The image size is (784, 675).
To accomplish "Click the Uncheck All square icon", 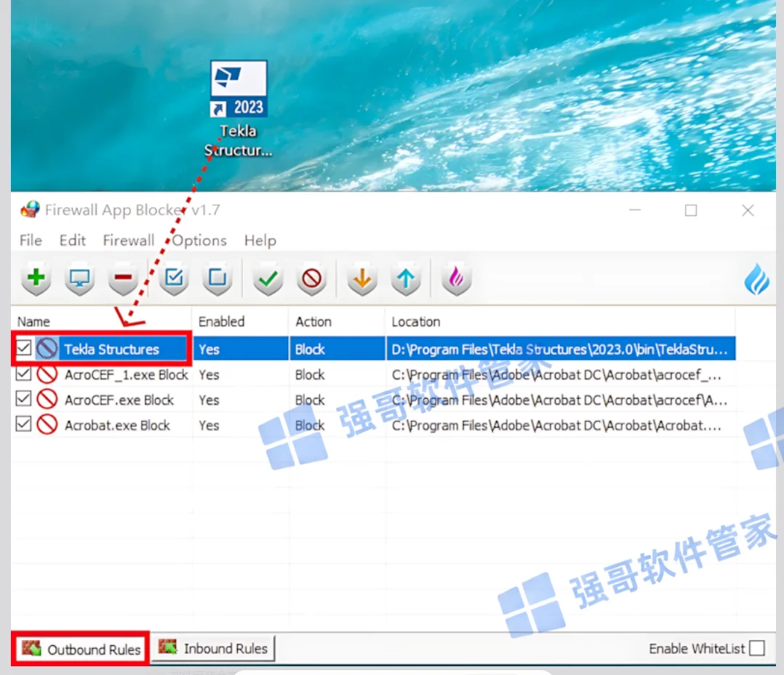I will click(x=217, y=278).
